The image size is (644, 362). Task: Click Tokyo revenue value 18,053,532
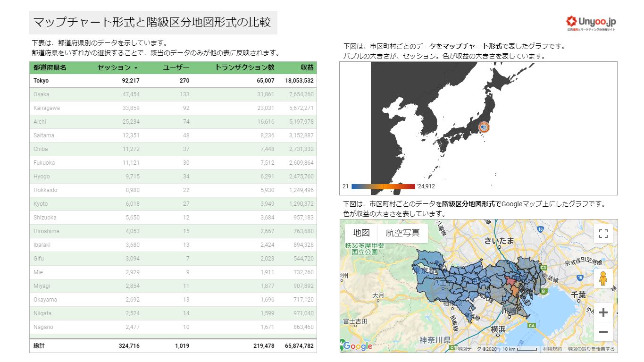[299, 81]
